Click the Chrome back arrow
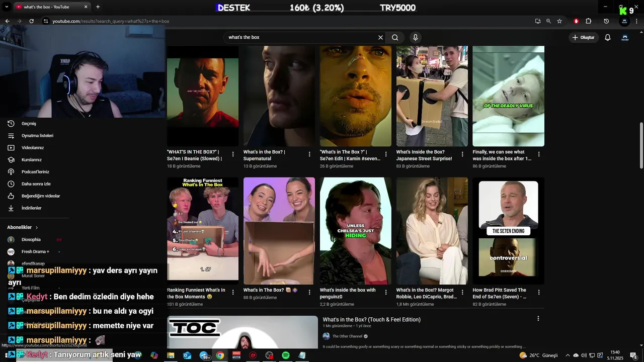 (x=7, y=21)
